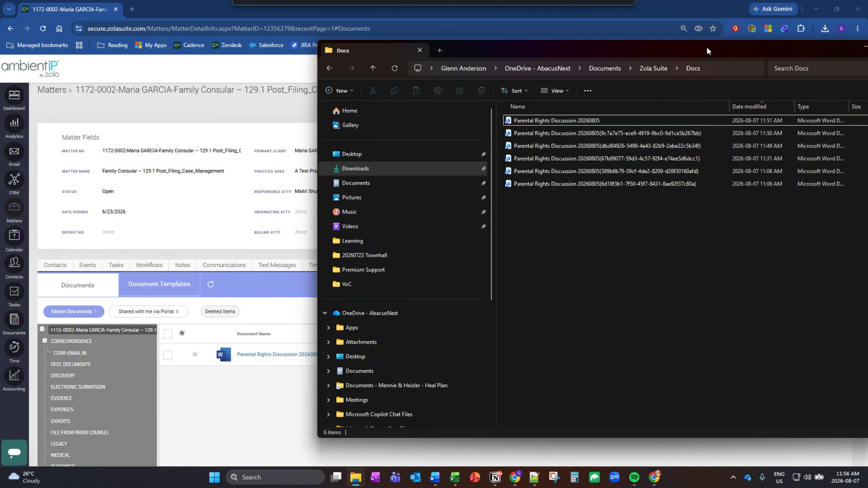Star the Parental Rights Discussion document row
The width and height of the screenshot is (868, 488).
click(195, 354)
